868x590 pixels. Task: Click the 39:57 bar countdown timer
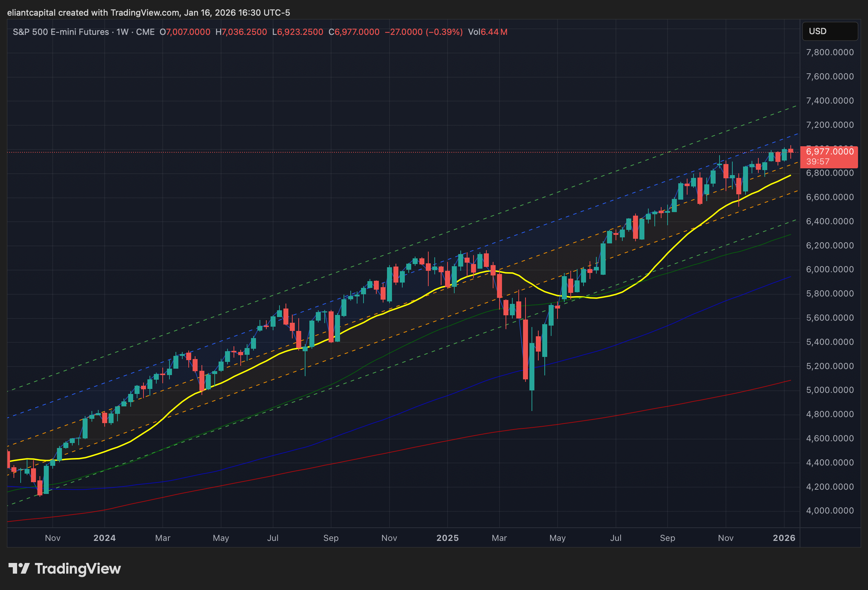coord(817,162)
